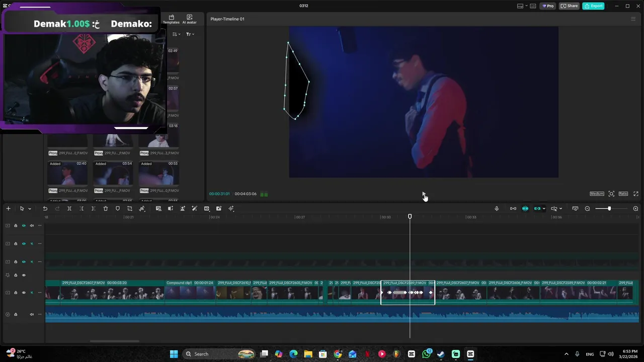Screen dimensions: 644x362
Task: Click the Pro upgrade button
Action: click(x=547, y=6)
